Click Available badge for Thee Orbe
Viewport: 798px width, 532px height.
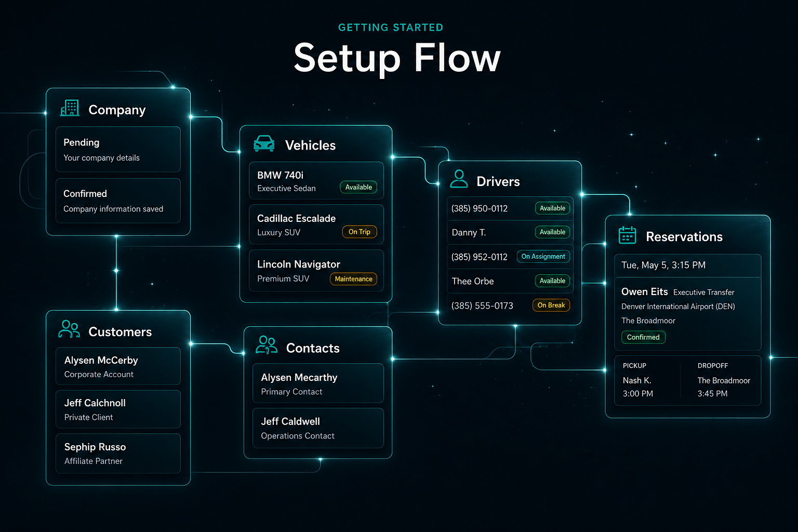pyautogui.click(x=552, y=281)
